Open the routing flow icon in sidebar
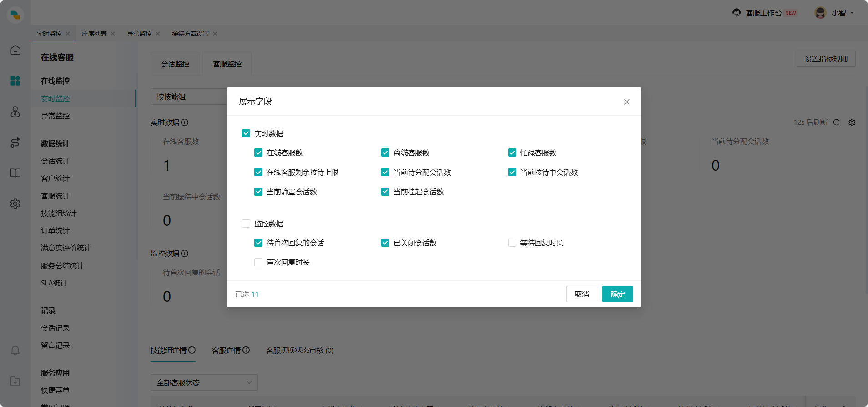The image size is (868, 407). (x=15, y=142)
